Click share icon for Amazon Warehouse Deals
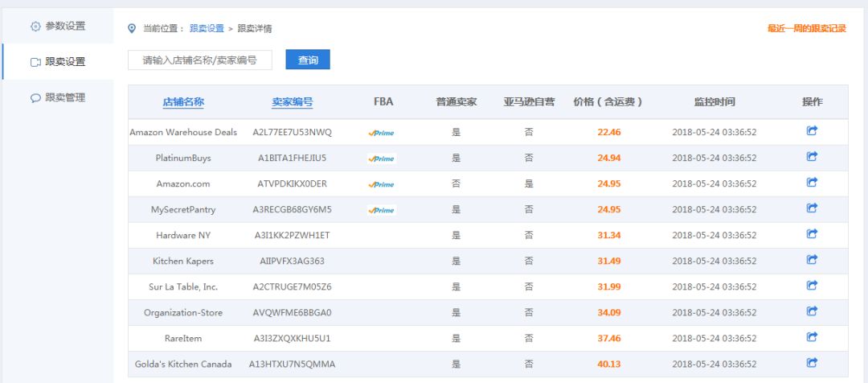 click(x=812, y=131)
